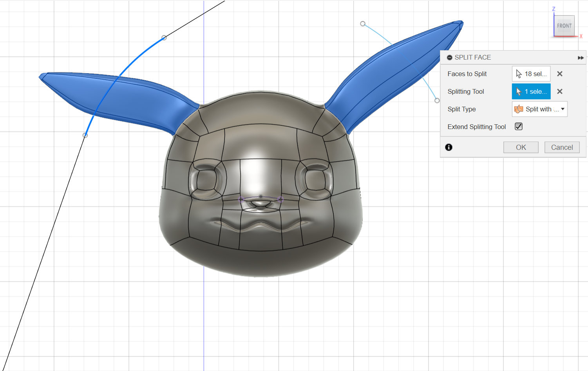Viewport: 588px width, 371px height.
Task: Clear the Splitting Tool selection
Action: [560, 91]
